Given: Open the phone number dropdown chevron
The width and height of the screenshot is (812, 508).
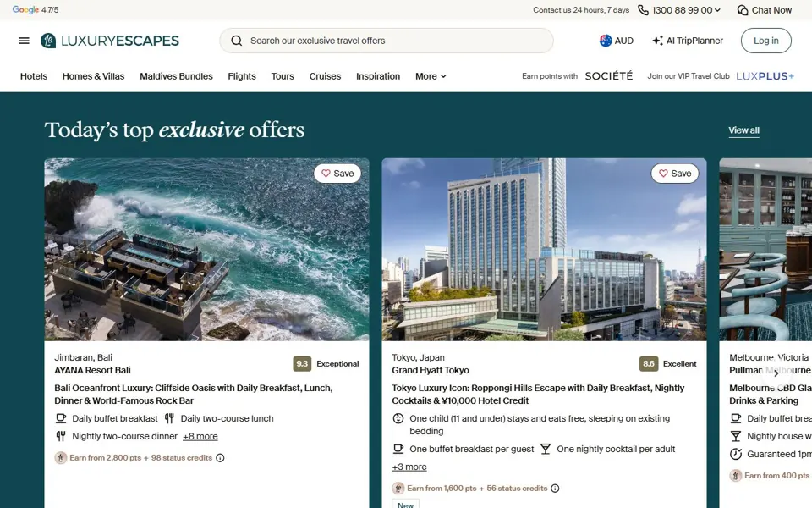Looking at the screenshot, I should pos(717,10).
